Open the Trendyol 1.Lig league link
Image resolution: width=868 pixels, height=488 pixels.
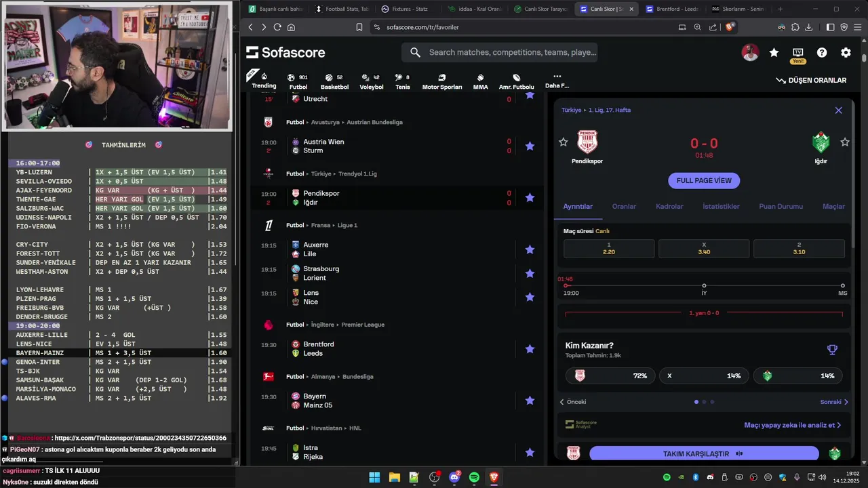(357, 174)
